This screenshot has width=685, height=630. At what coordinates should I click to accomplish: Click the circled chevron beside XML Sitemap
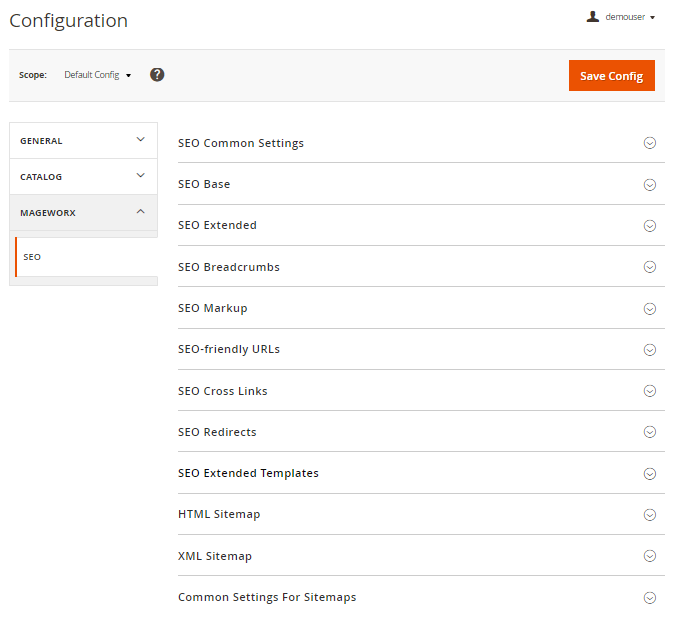click(649, 556)
